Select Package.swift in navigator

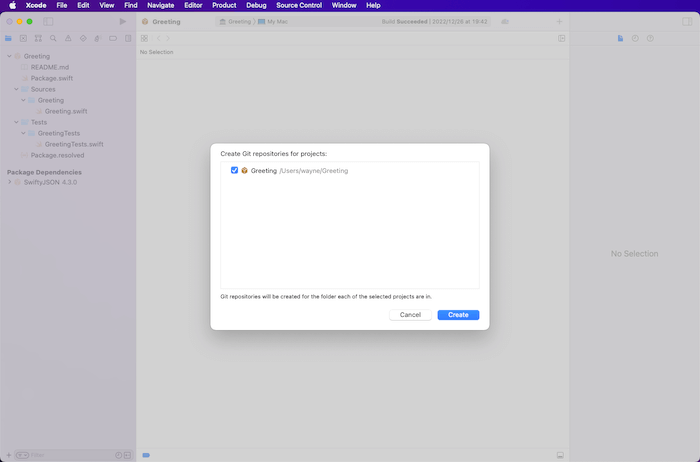[x=52, y=78]
